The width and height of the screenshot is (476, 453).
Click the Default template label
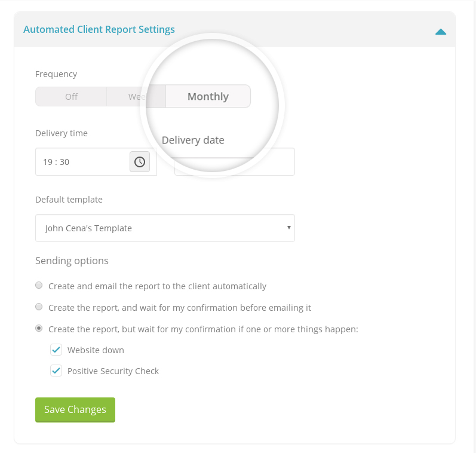[69, 200]
